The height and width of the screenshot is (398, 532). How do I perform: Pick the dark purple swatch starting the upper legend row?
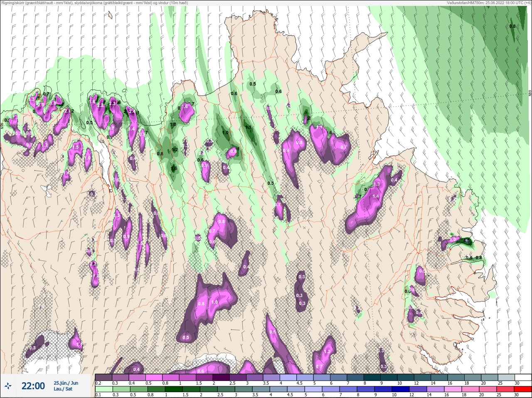tap(103, 377)
